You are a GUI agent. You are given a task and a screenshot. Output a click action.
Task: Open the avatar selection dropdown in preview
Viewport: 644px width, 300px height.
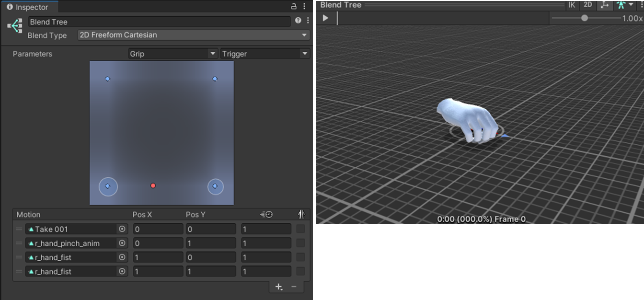point(625,5)
